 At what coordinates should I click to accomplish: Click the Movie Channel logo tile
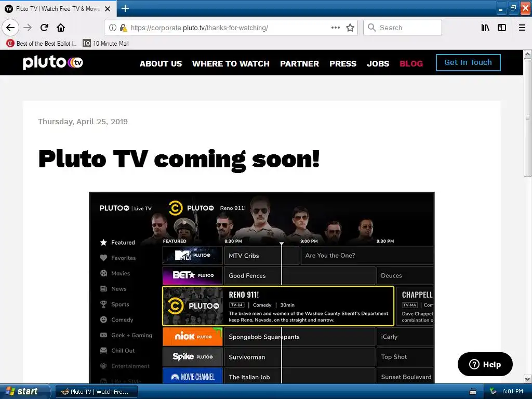click(192, 377)
